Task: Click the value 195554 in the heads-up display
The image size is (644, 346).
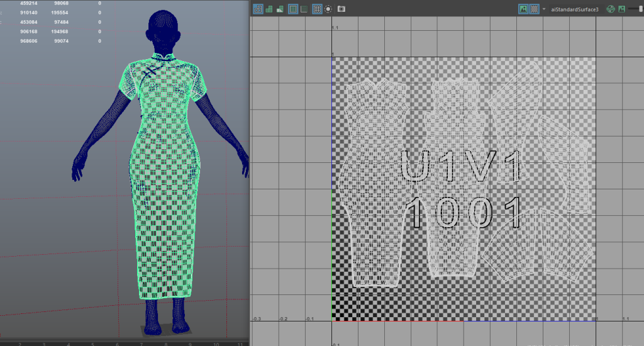Action: [x=60, y=13]
